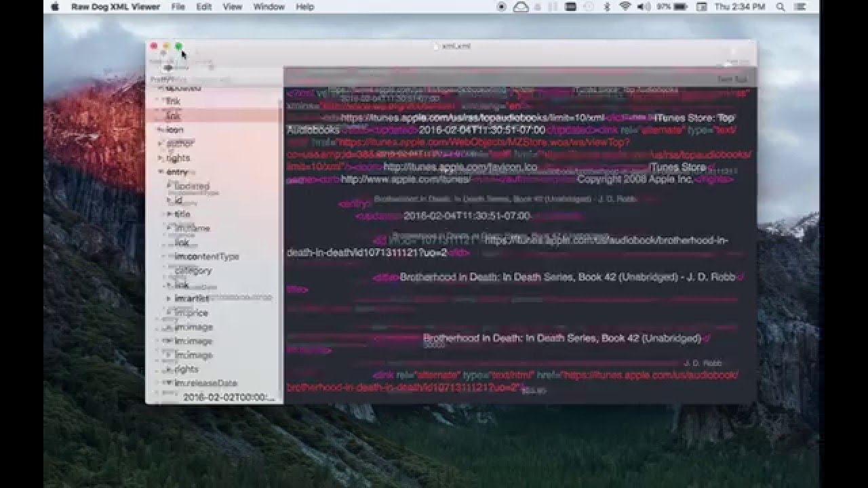The image size is (868, 488).
Task: Click the 2016-02-02T00:00 value in the tree
Action: pos(229,397)
